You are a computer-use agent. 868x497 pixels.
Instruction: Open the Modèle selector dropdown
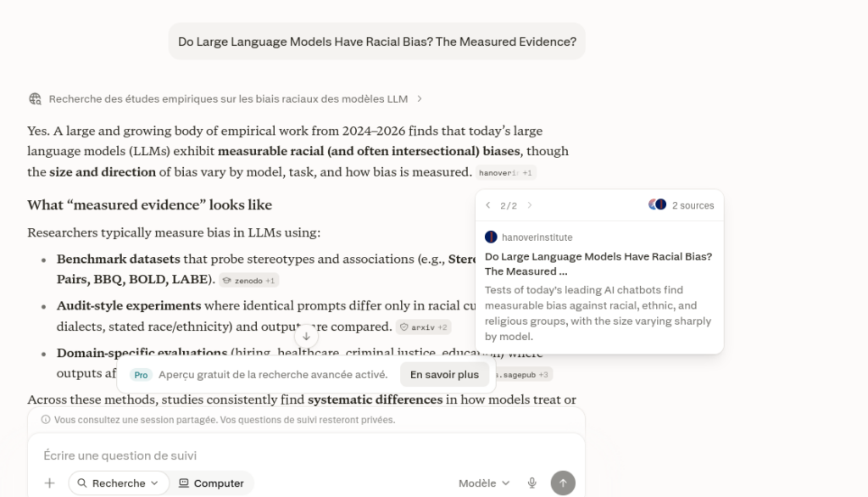[x=484, y=483]
